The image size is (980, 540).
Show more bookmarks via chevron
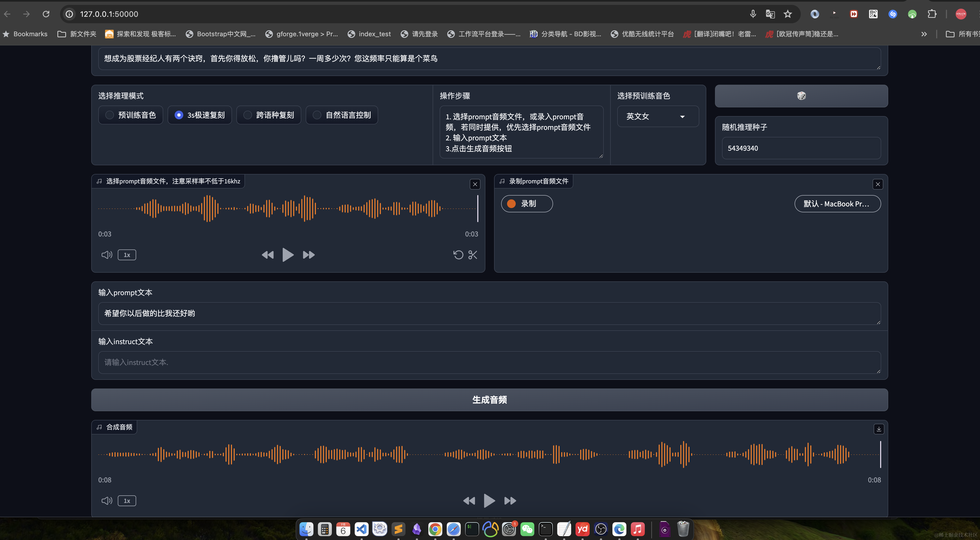coord(924,34)
